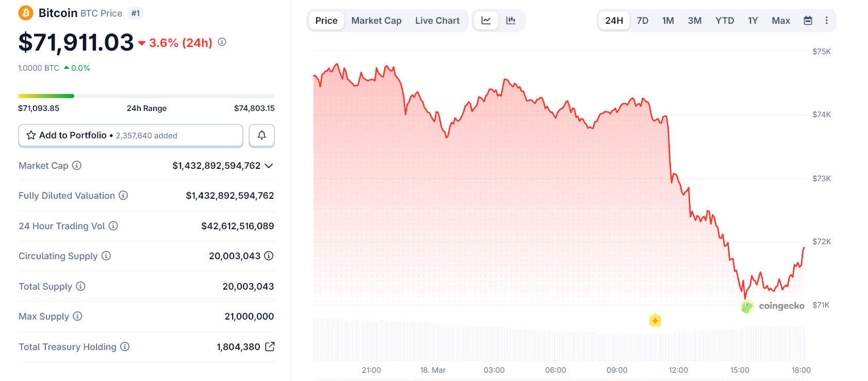Expand the Market Cap value chevron
Viewport: 868px width, 381px height.
pos(269,166)
